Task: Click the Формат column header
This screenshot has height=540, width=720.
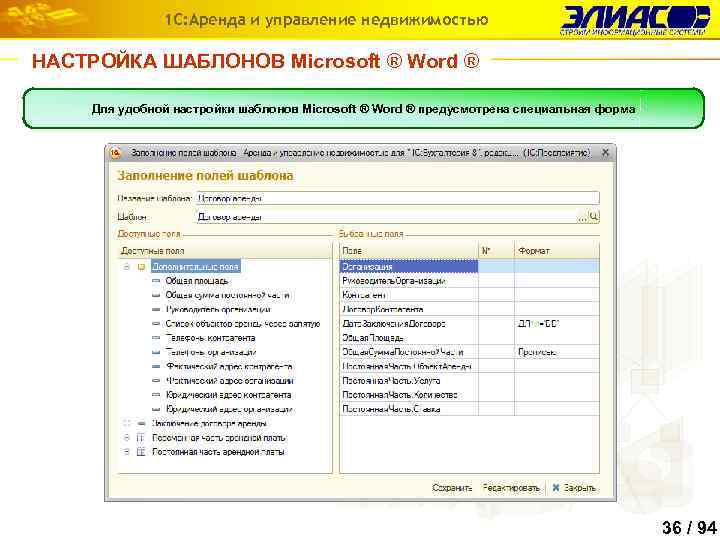Action: coord(557,251)
